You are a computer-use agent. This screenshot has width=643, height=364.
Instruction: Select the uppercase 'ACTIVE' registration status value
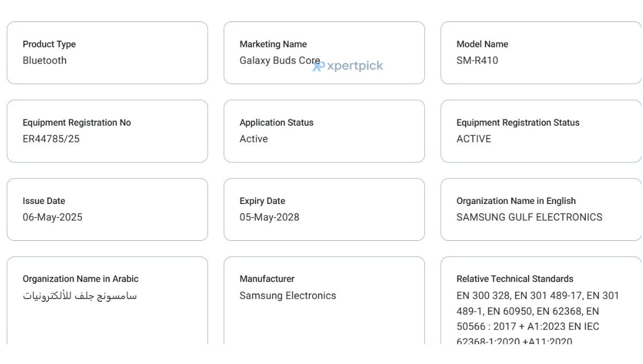[x=474, y=139]
